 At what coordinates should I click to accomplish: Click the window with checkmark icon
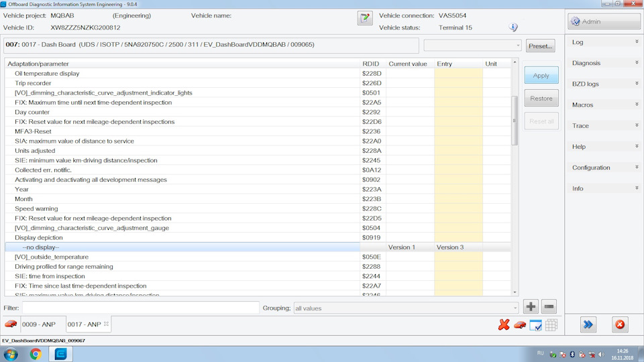[x=535, y=325]
